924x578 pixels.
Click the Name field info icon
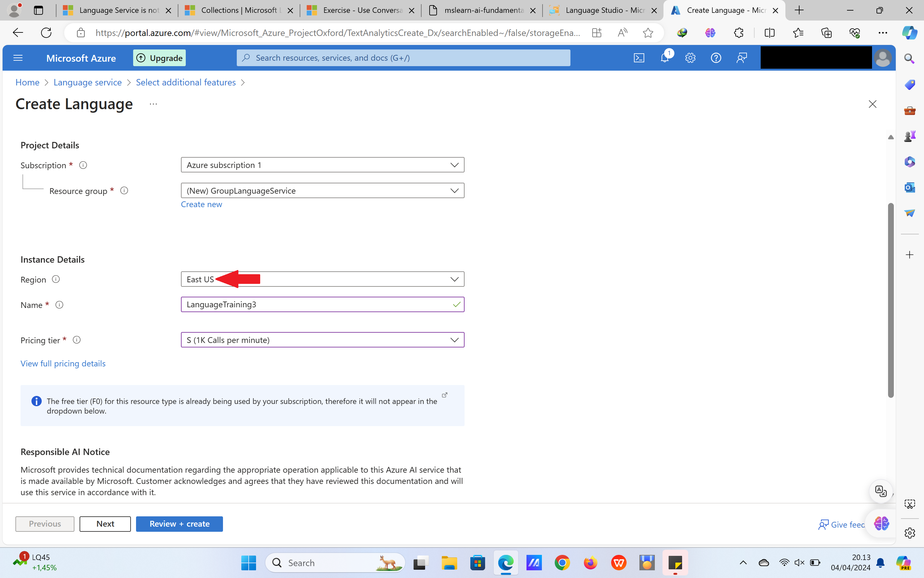(59, 305)
